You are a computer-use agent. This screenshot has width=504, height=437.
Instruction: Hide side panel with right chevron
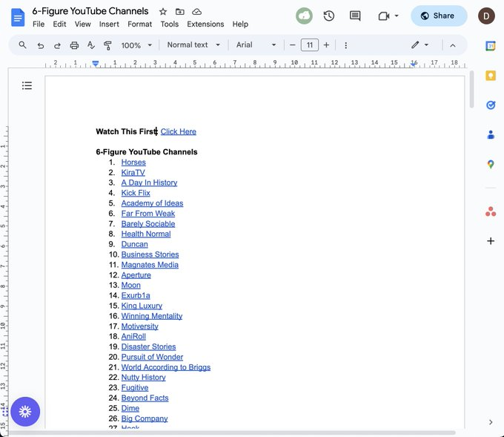[x=491, y=422]
